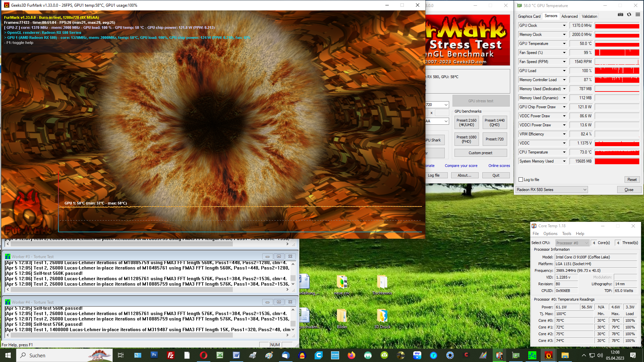Click the Prime95 icon in Worker #3 title bar
Screen dimensions: 644x362
(x=8, y=256)
